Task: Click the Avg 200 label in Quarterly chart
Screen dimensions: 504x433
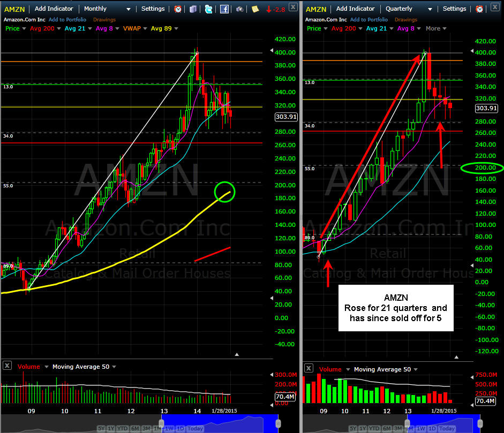Action: click(x=344, y=28)
